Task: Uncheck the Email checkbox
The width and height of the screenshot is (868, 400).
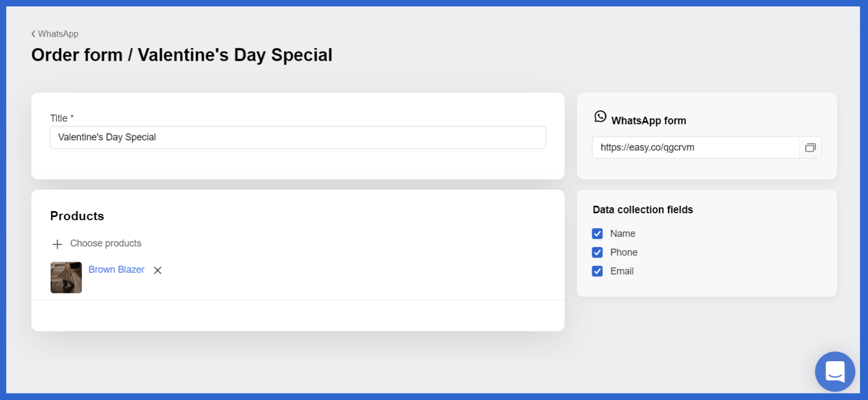Action: (597, 271)
